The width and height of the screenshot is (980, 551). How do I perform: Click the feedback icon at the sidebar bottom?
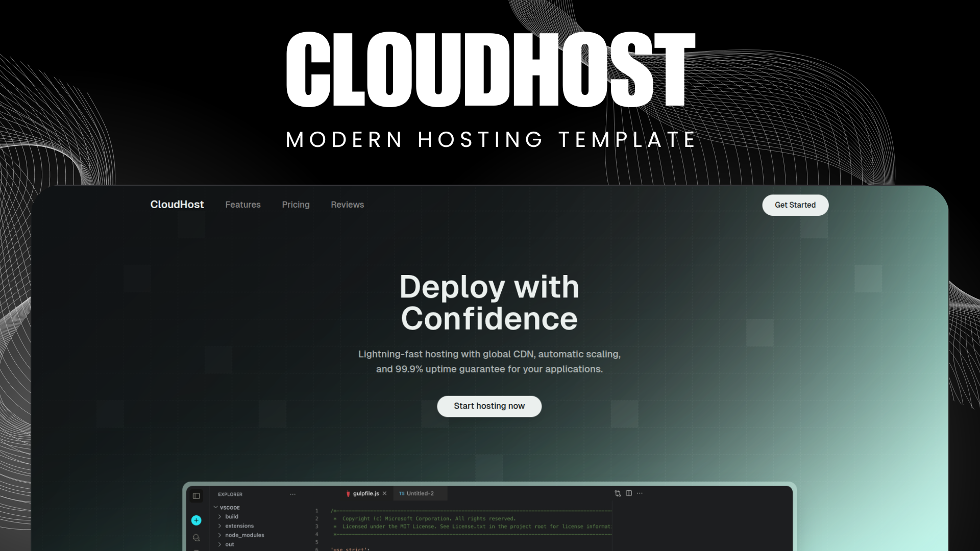point(196,537)
